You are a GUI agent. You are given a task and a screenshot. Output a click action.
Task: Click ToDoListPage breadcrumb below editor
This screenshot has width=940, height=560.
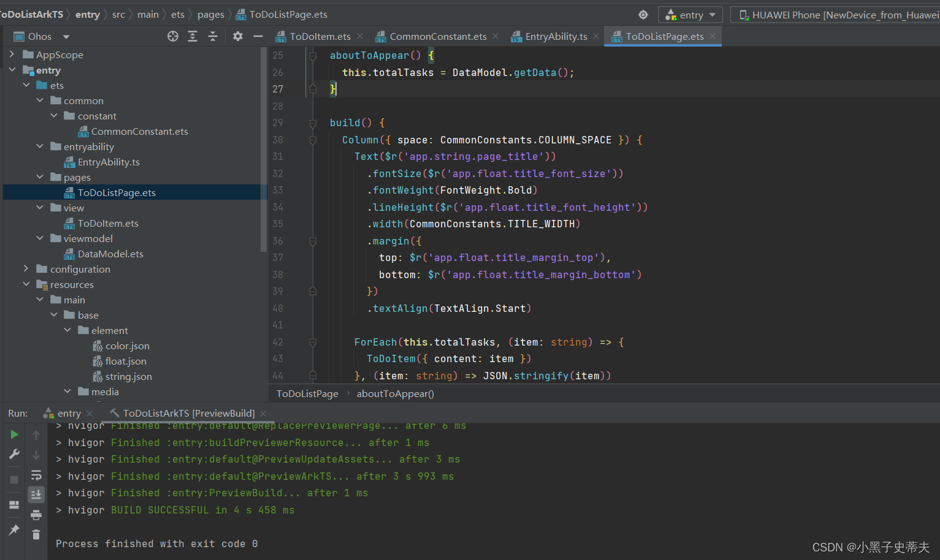tap(307, 394)
